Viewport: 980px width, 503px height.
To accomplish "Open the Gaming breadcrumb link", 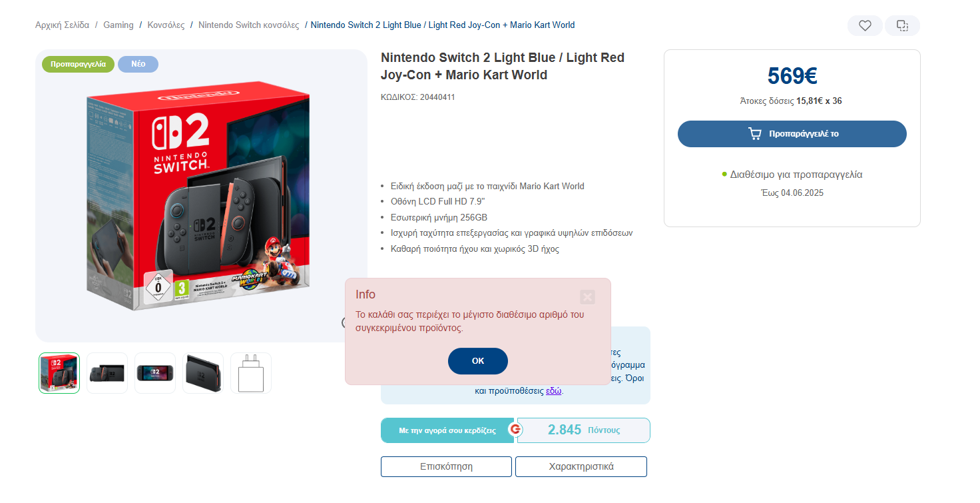I will tap(119, 25).
